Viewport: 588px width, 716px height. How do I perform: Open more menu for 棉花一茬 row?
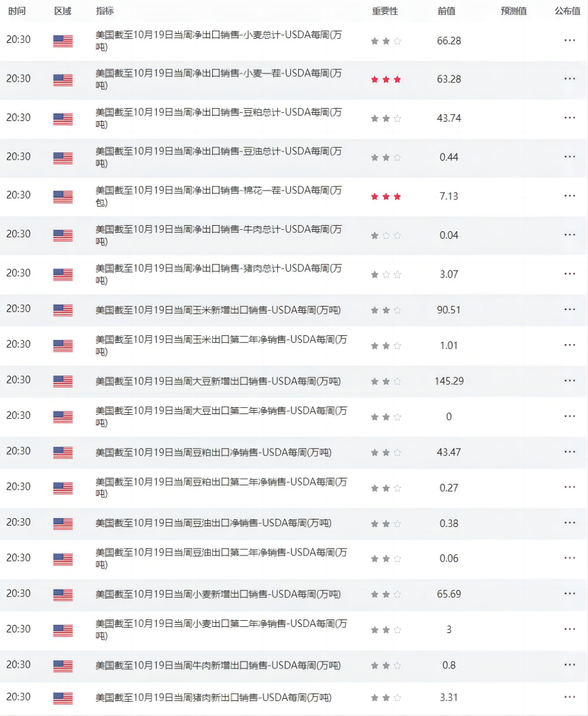(569, 195)
